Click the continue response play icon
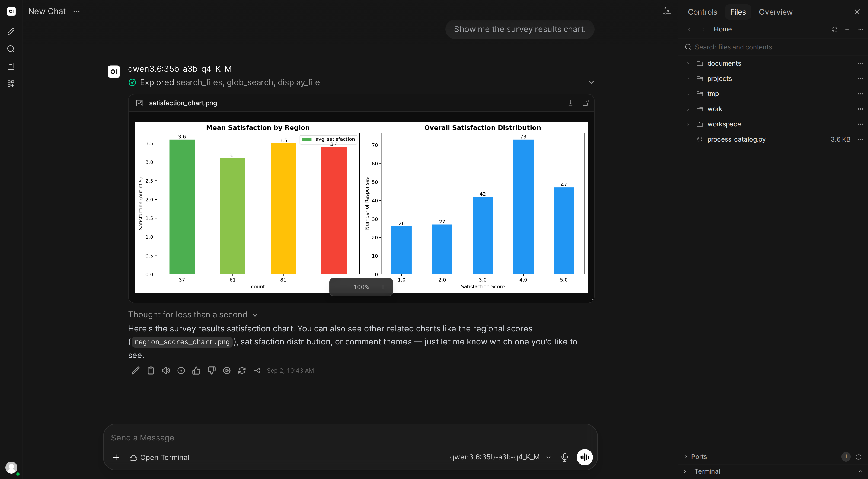The image size is (868, 479). point(227,371)
